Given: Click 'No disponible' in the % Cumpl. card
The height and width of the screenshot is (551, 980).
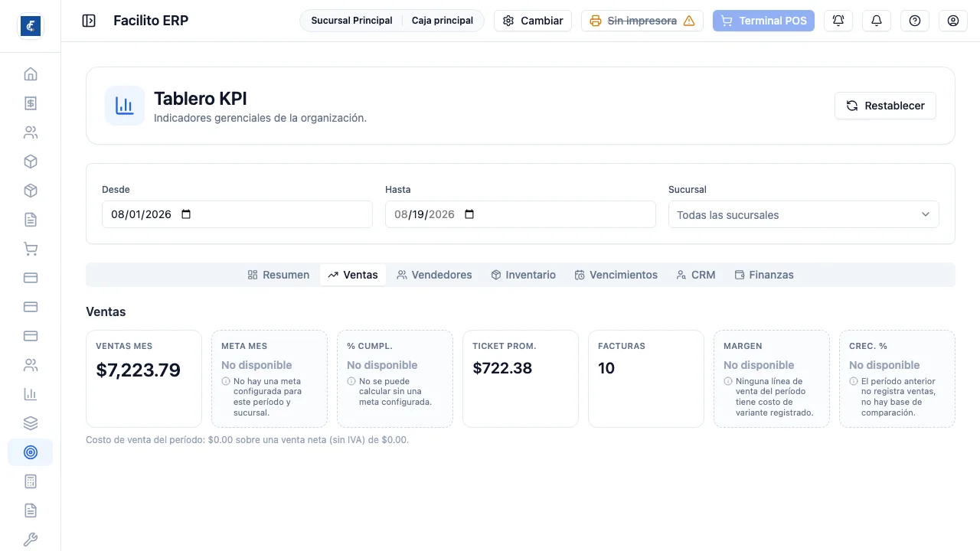Looking at the screenshot, I should click(382, 365).
